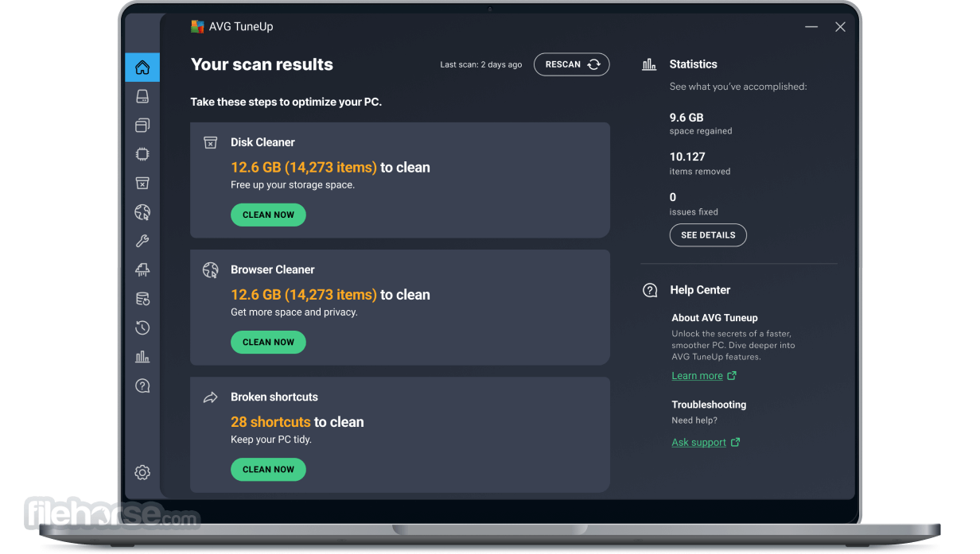
Task: Open the settings gear in the sidebar
Action: (x=142, y=472)
